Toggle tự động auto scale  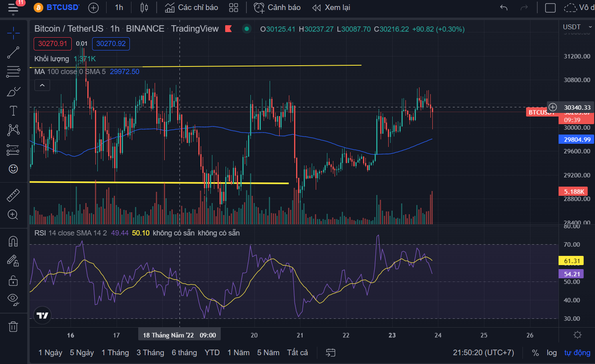pyautogui.click(x=577, y=353)
